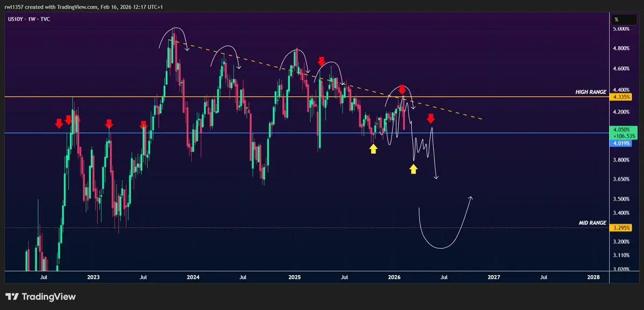Click the 4.600% price axis label
The width and height of the screenshot is (644, 310).
click(621, 69)
